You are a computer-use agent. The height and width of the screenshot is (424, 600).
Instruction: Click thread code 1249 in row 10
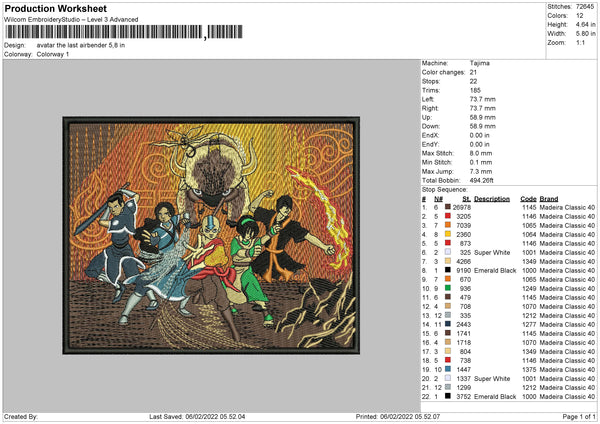[529, 289]
